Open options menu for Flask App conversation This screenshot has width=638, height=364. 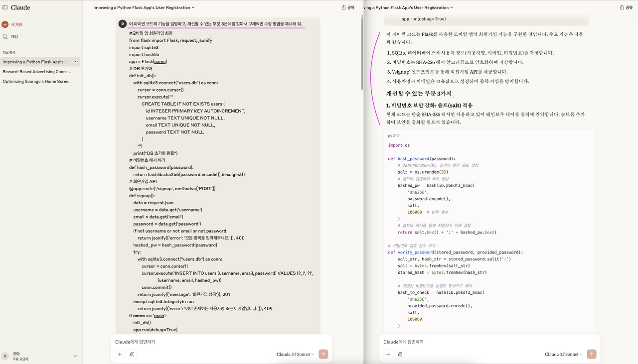coord(76,61)
